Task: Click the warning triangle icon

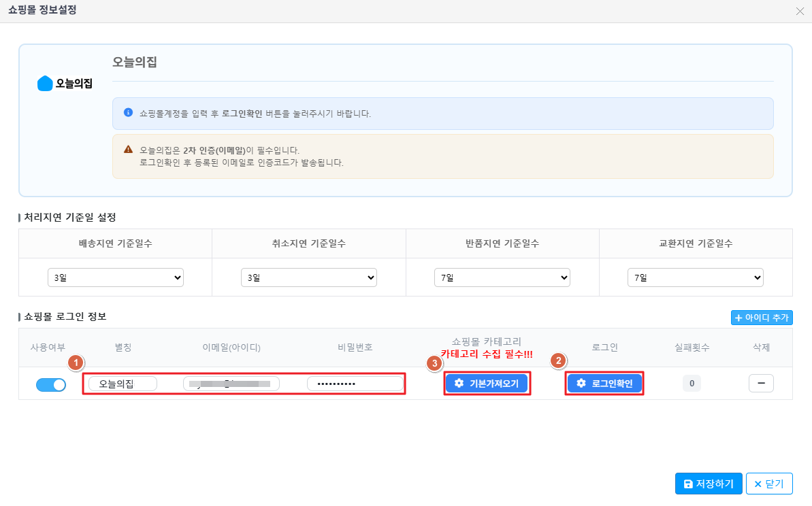Action: click(x=128, y=150)
